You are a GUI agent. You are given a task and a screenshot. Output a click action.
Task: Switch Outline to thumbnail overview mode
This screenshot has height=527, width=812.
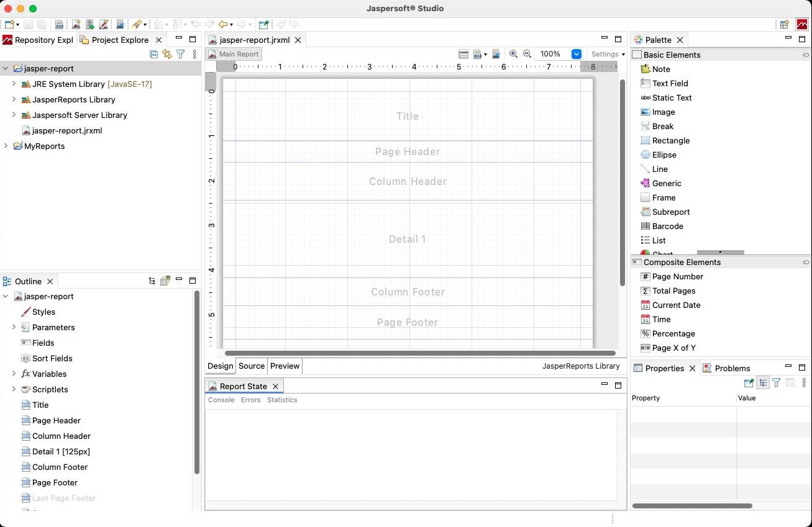pyautogui.click(x=165, y=281)
